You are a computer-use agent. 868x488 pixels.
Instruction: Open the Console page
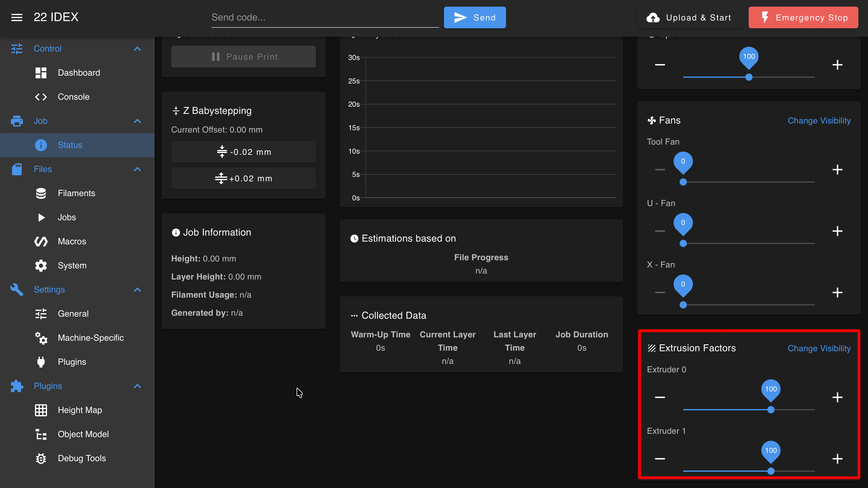point(77,97)
